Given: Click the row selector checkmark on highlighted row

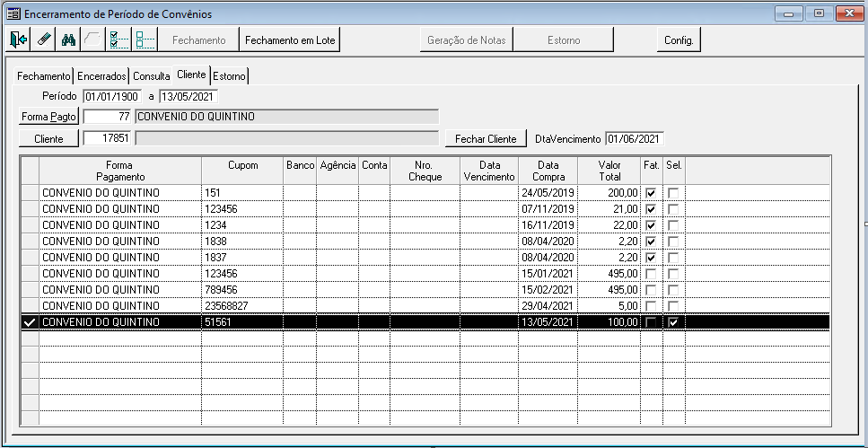Looking at the screenshot, I should click(30, 322).
